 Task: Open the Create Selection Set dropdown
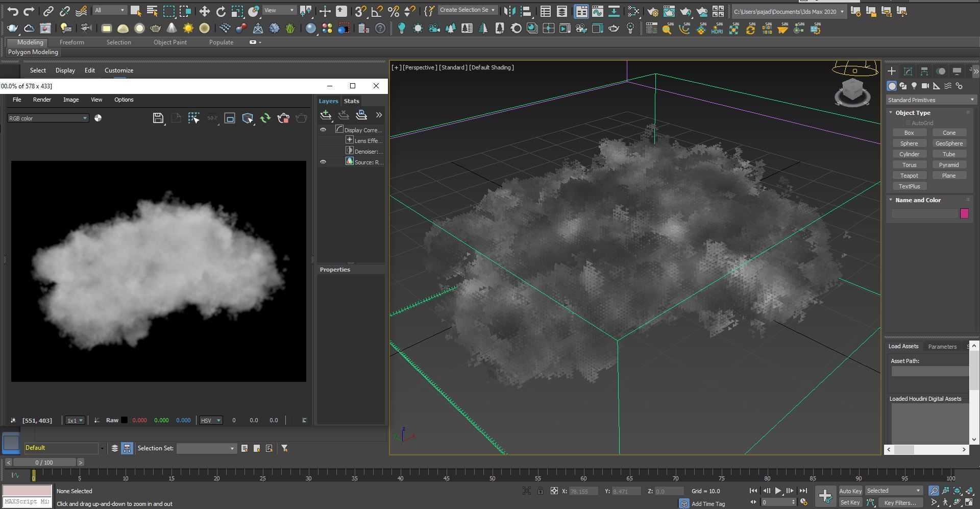pos(467,10)
